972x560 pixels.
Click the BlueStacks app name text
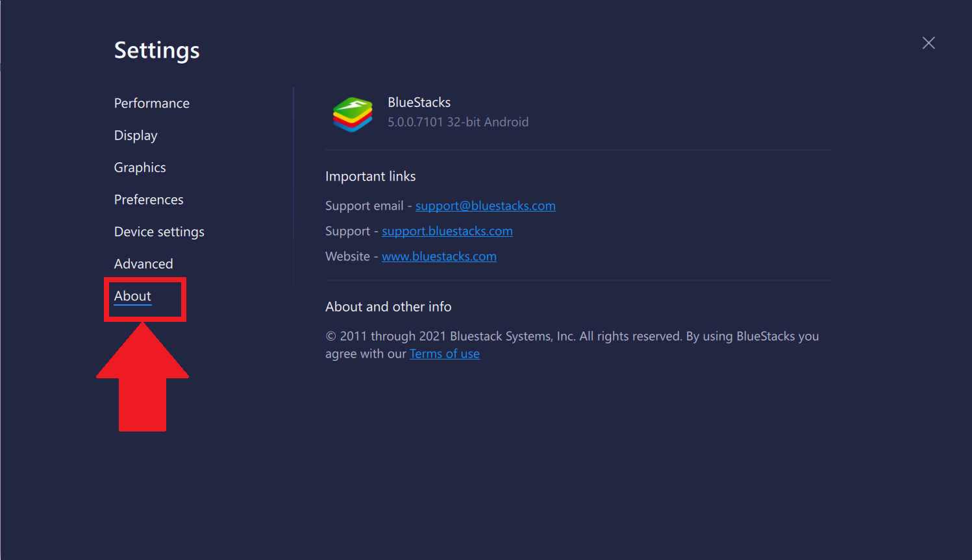pyautogui.click(x=419, y=103)
